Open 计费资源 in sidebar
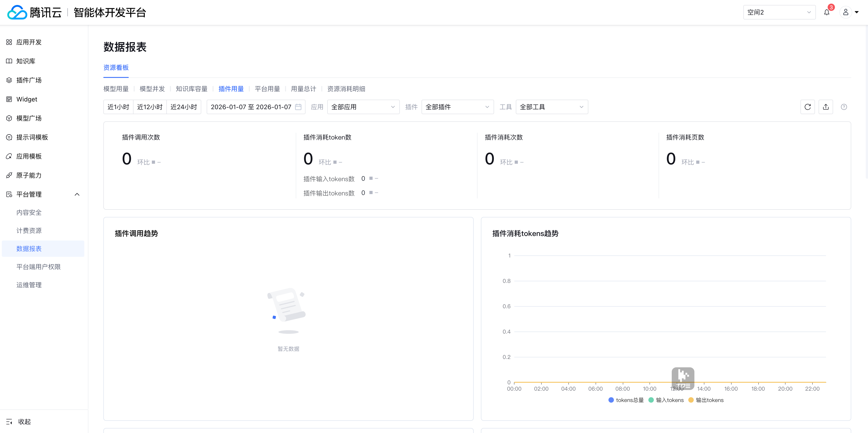Image resolution: width=868 pixels, height=433 pixels. (29, 231)
